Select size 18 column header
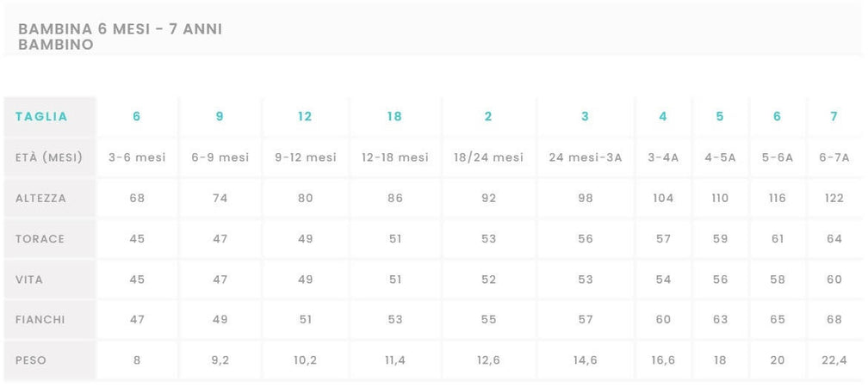Screen dimensions: 868x387 pos(394,117)
